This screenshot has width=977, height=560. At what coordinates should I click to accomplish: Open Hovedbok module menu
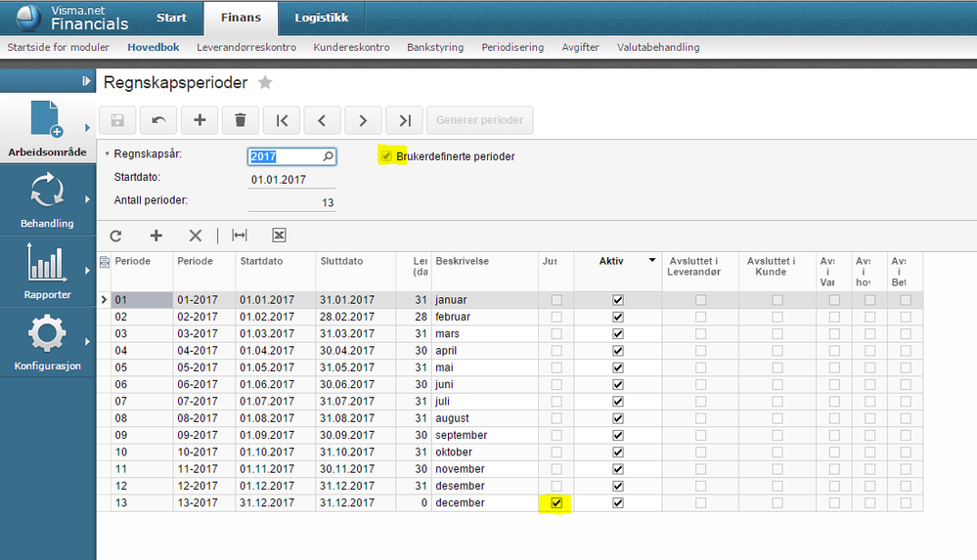tap(154, 47)
